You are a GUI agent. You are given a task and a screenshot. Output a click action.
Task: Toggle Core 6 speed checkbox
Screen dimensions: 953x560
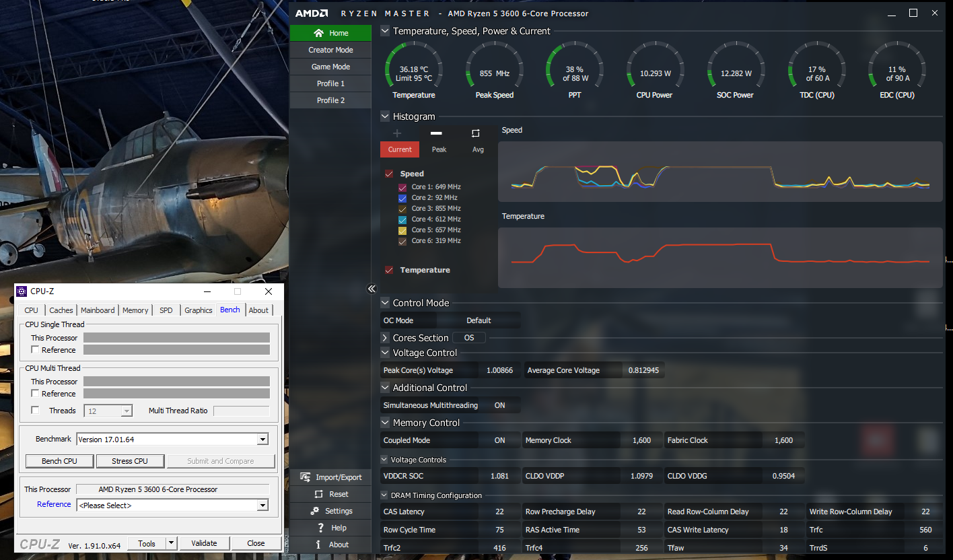click(x=402, y=241)
